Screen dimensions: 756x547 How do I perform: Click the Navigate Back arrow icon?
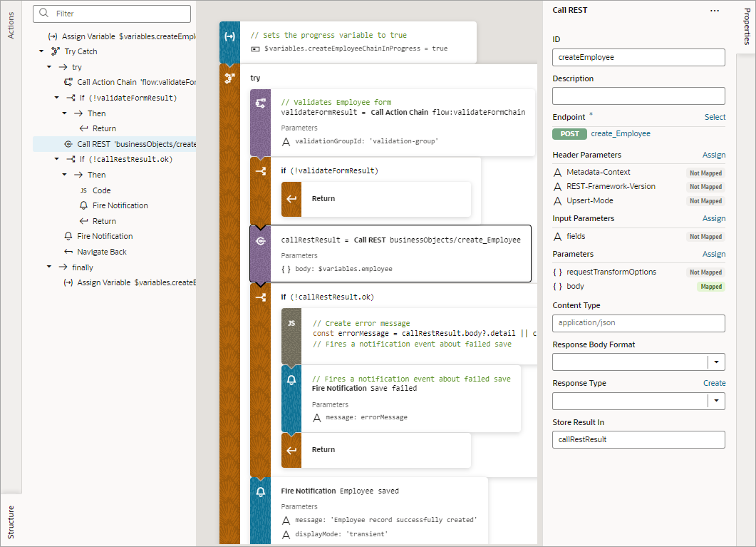[x=68, y=252]
